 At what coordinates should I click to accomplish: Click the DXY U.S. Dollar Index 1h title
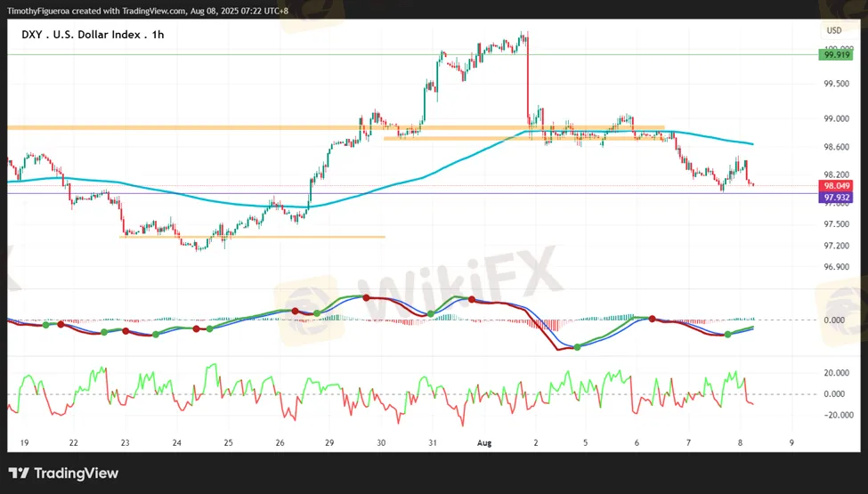[93, 35]
